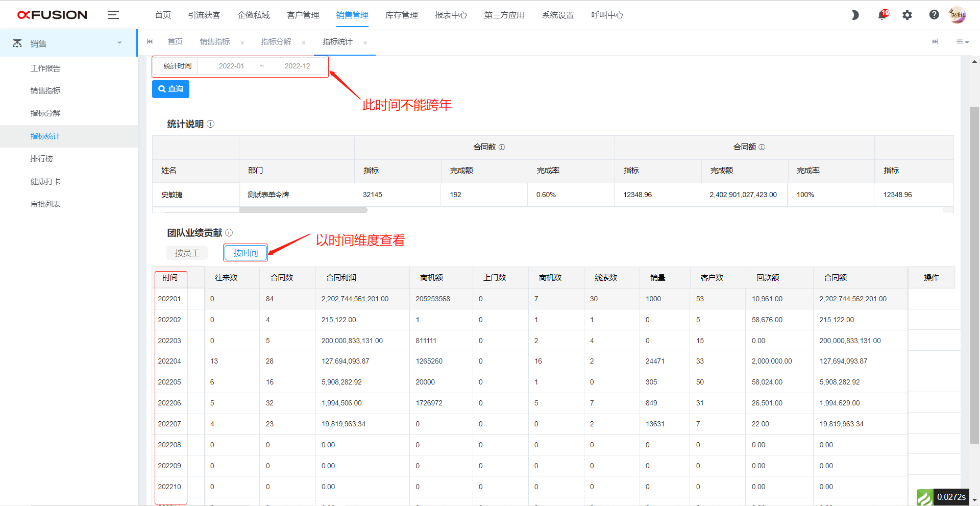Screen dimensions: 980x506
Task: Click start month field 2022-01
Action: click(231, 66)
